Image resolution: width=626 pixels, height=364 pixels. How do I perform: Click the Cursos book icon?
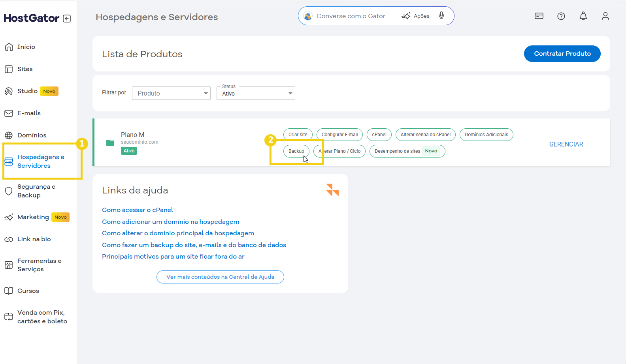click(9, 291)
